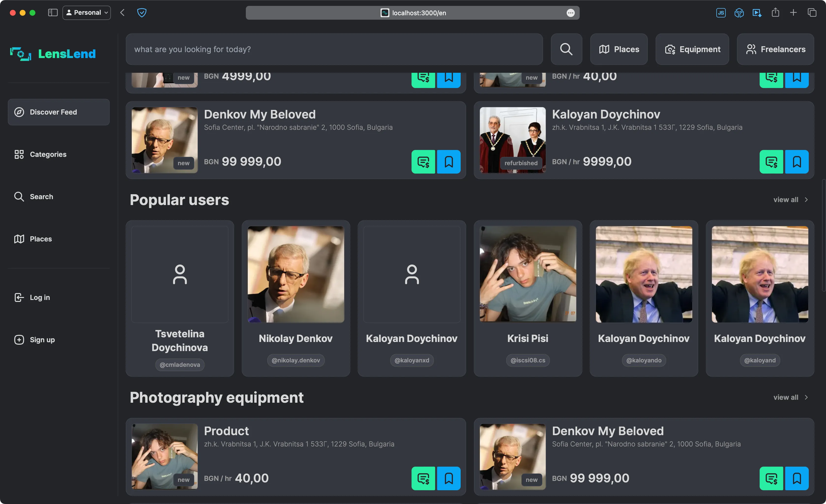The width and height of the screenshot is (826, 504).
Task: Bookmark the BGN 4999,00 listing
Action: pyautogui.click(x=449, y=80)
